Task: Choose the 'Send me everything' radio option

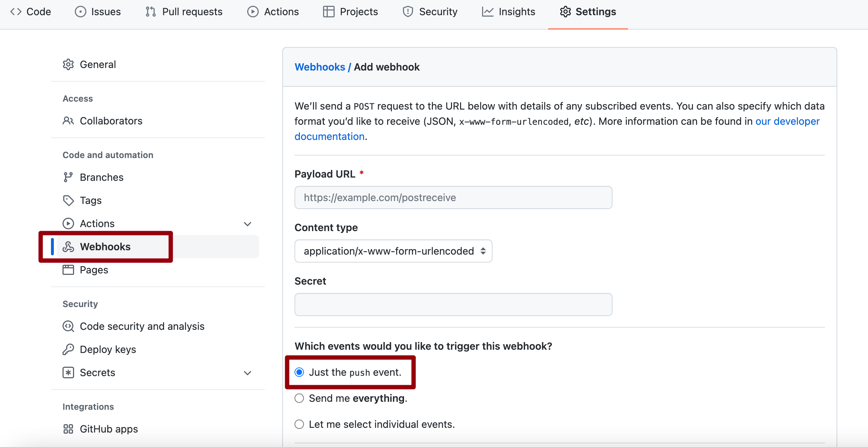Action: 299,398
